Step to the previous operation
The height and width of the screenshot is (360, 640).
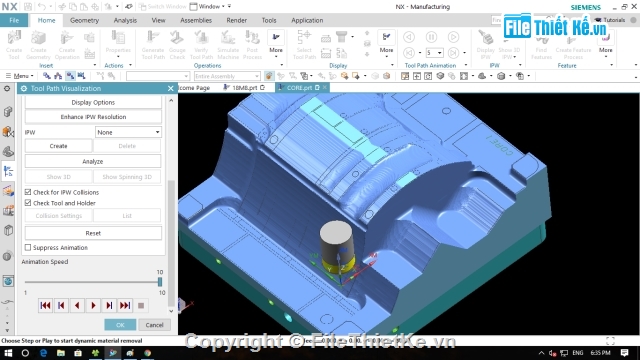point(61,305)
